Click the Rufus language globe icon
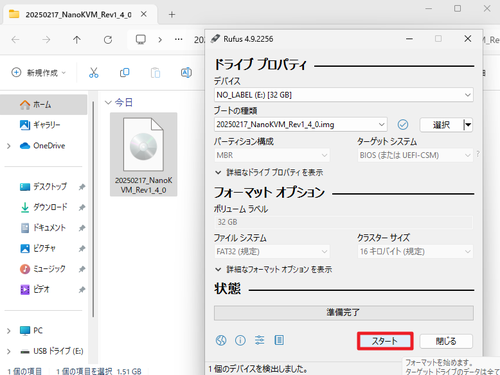The width and height of the screenshot is (500, 375). pos(221,340)
